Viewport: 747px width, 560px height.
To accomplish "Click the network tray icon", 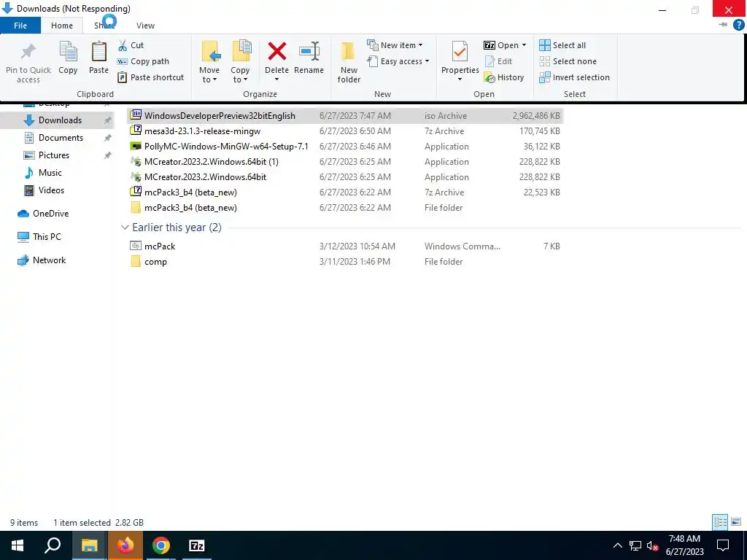I will tap(635, 545).
